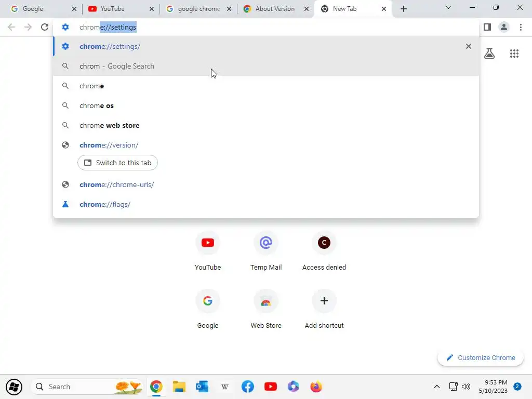Close the New Tab tab
This screenshot has height=399, width=532.
(x=384, y=9)
